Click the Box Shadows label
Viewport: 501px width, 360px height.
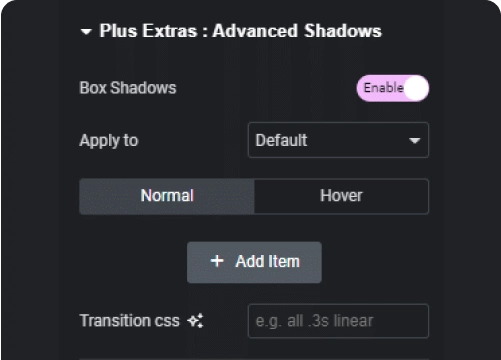pyautogui.click(x=128, y=88)
